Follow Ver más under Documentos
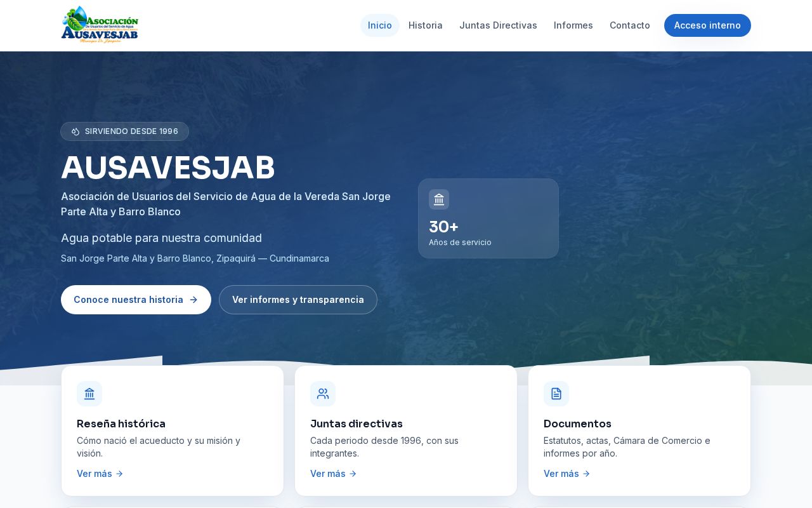 click(x=567, y=474)
